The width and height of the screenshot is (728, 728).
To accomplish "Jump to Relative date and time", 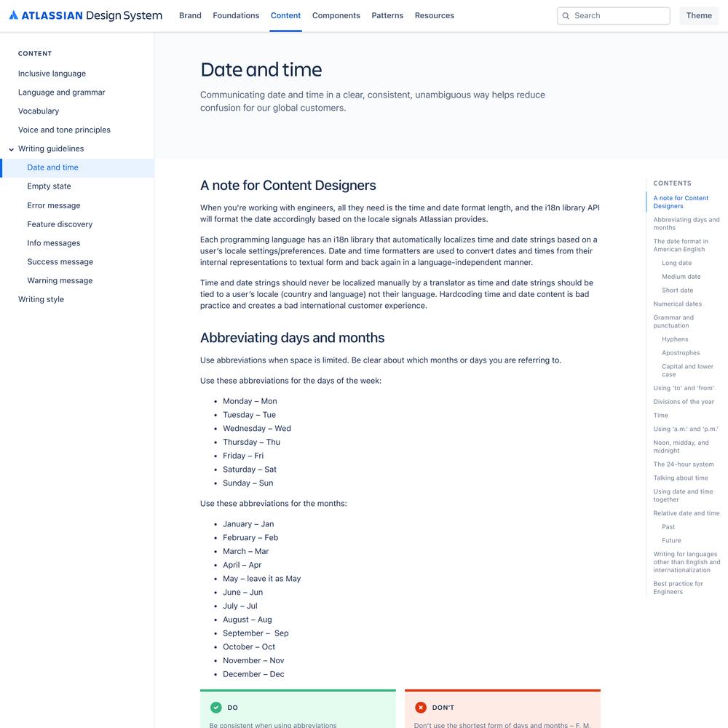I will pyautogui.click(x=687, y=513).
